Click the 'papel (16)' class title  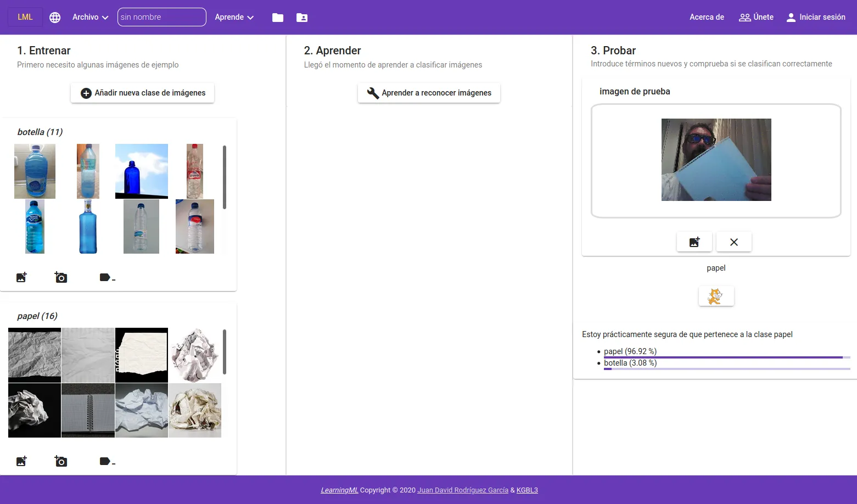37,316
